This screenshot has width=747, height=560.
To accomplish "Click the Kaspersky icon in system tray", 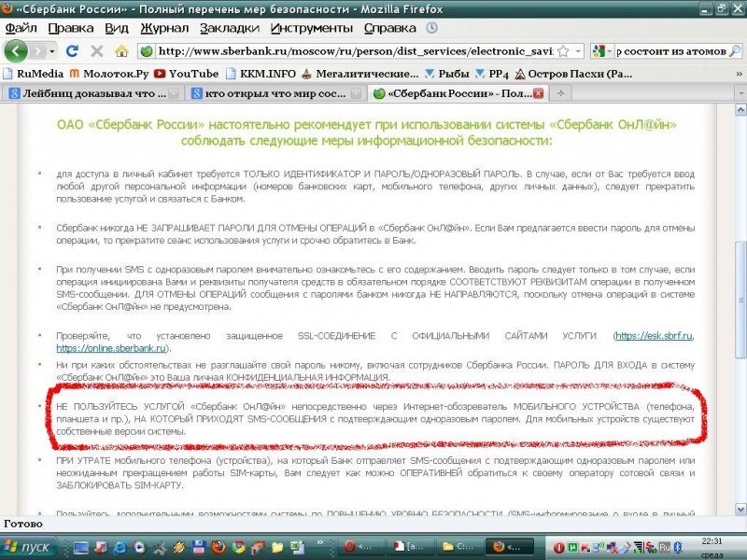I will click(585, 547).
